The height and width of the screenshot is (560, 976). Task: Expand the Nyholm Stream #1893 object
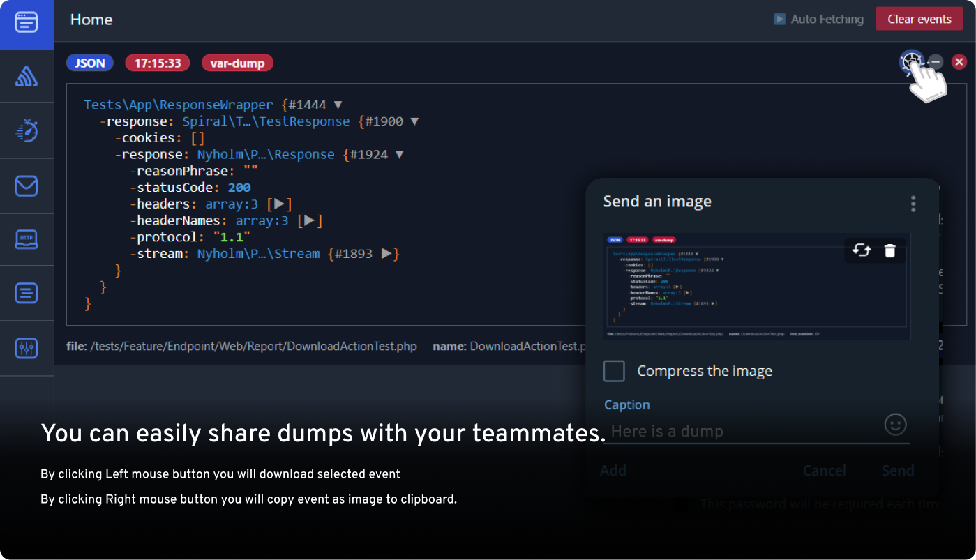[x=386, y=254]
